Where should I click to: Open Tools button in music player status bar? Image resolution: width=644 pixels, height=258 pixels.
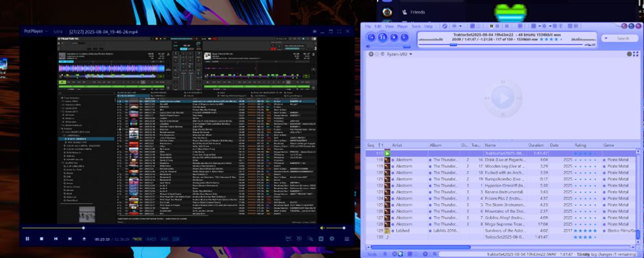coord(372,254)
